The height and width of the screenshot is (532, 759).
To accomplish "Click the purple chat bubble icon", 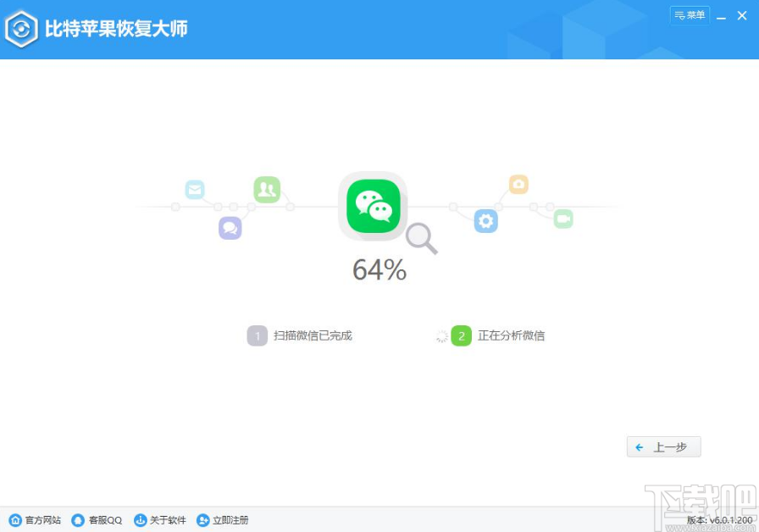I will point(230,228).
